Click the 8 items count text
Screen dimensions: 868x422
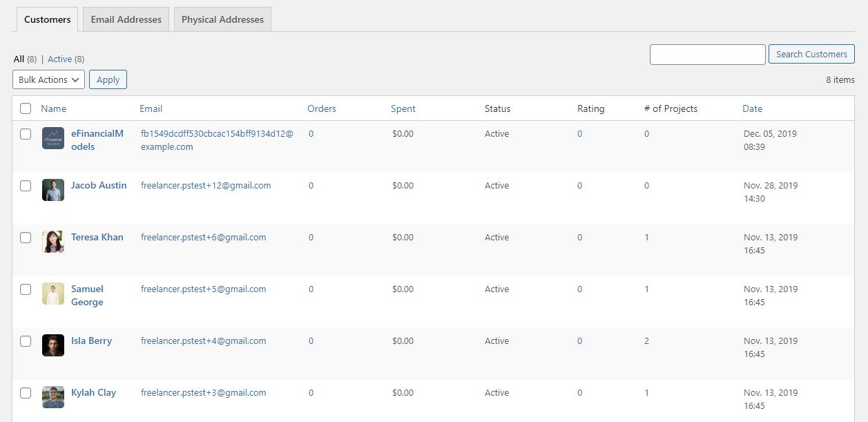click(840, 79)
